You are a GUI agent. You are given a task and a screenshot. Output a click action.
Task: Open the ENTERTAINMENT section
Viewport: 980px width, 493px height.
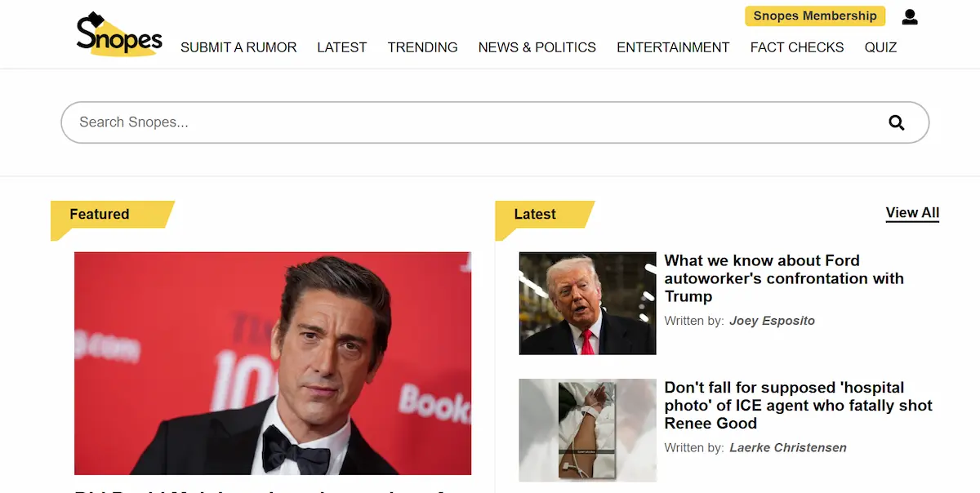pyautogui.click(x=673, y=47)
